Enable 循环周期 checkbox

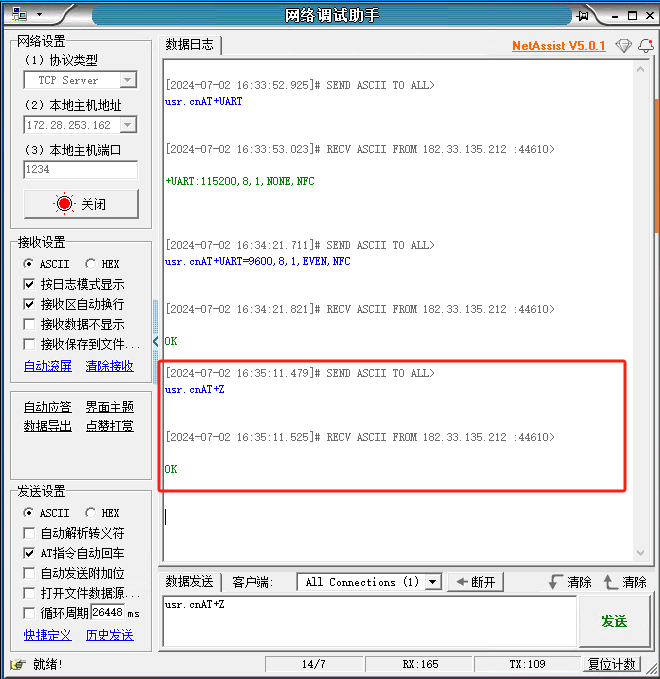(29, 613)
